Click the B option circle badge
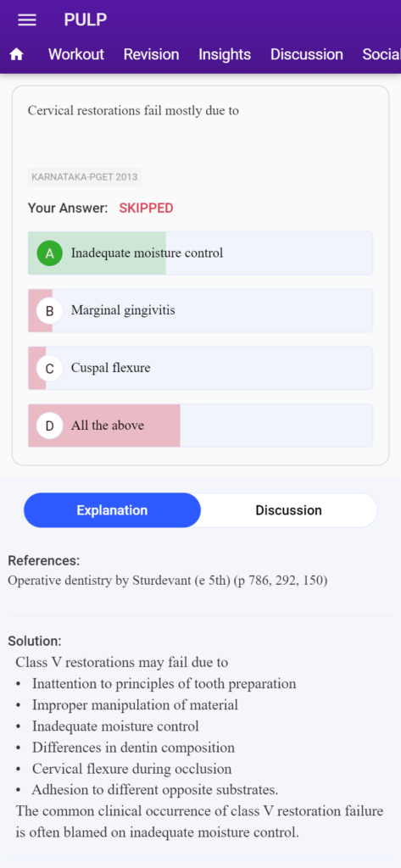 [50, 311]
